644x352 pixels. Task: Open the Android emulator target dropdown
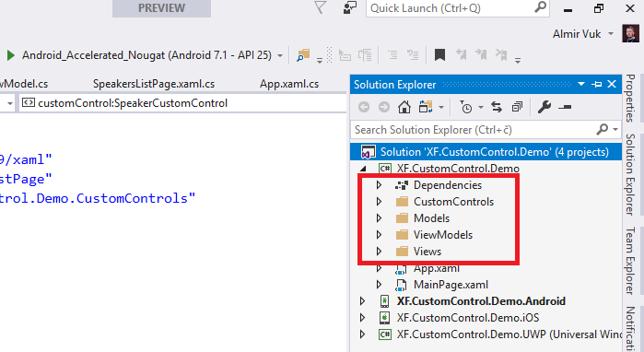[280, 55]
